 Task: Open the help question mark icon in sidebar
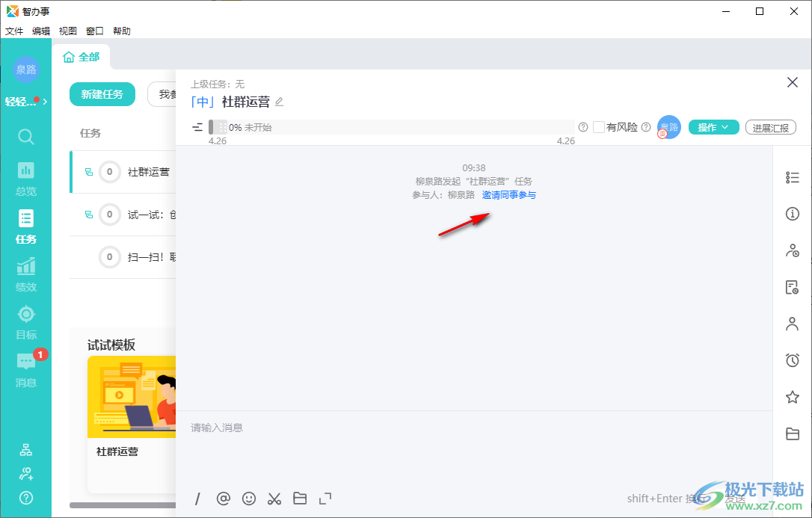tap(26, 498)
